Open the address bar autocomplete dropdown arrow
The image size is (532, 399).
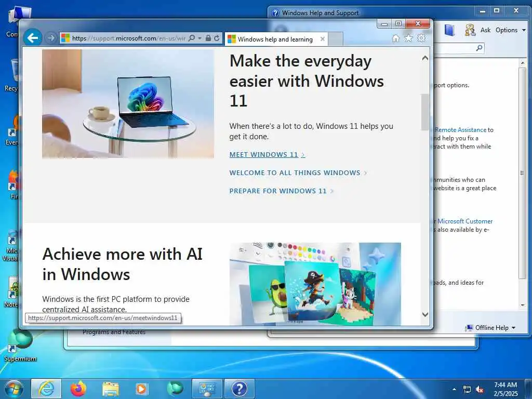click(x=199, y=38)
